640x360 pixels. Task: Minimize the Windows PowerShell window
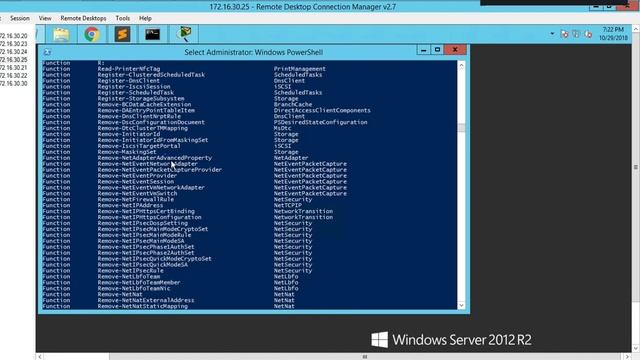[x=423, y=50]
